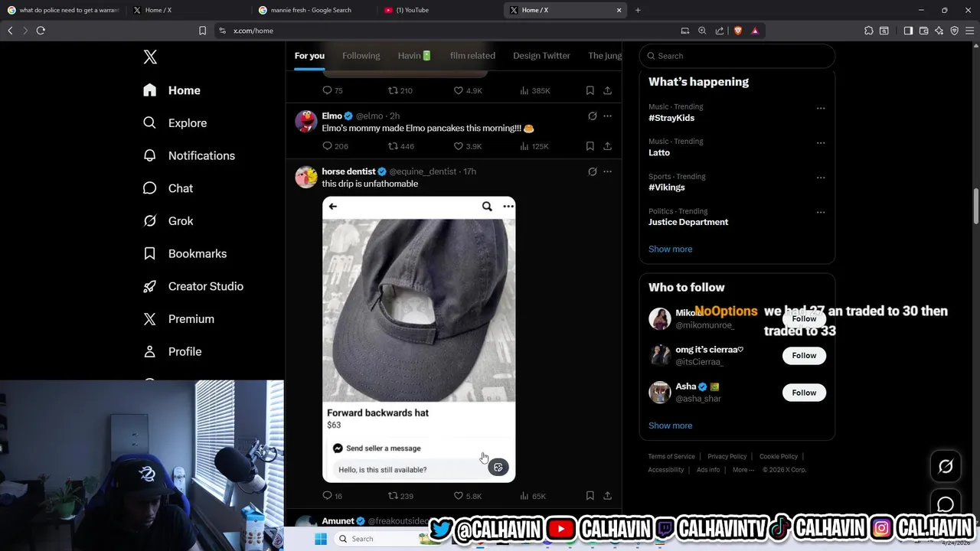Image resolution: width=980 pixels, height=551 pixels.
Task: Open Notifications from the sidebar
Action: [x=189, y=155]
